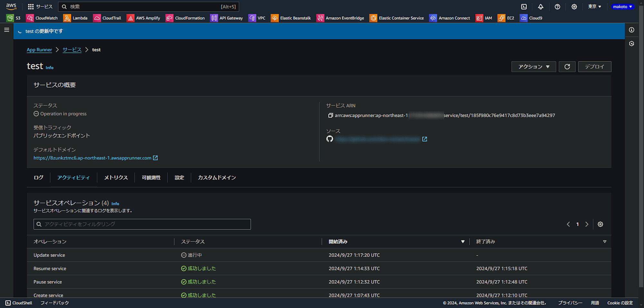Image resolution: width=644 pixels, height=308 pixels.
Task: Open the Amazon Connect shortcut
Action: (x=450, y=18)
